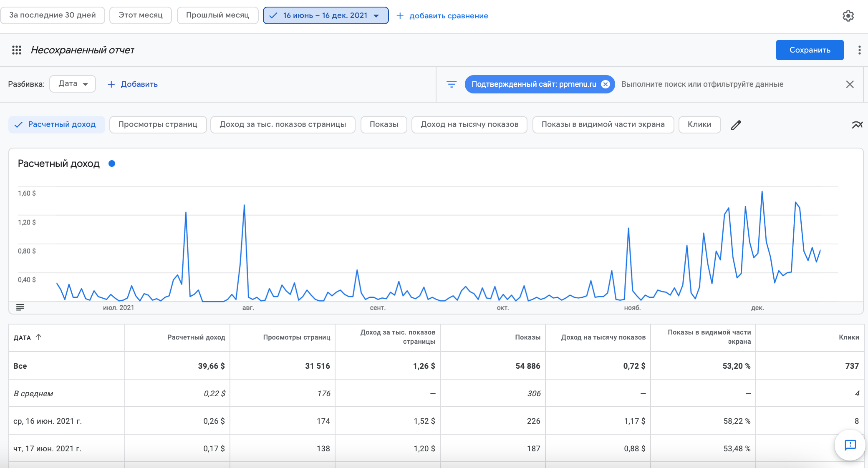Open the date range dropdown 16 июнь – 16 дек.
The image size is (868, 468).
325,15
